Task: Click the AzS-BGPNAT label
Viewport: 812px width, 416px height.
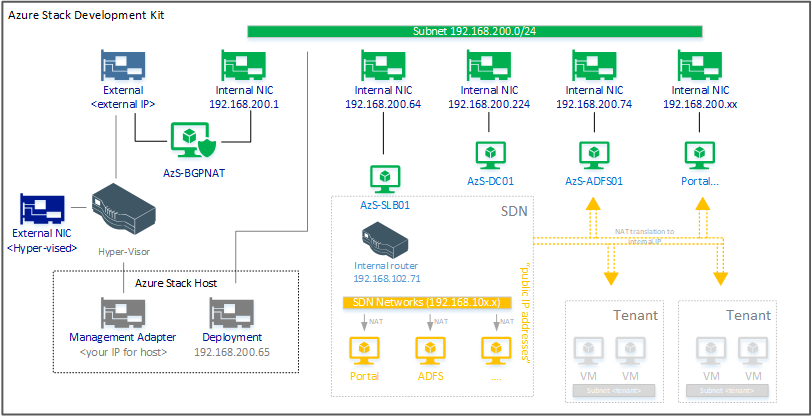Action: pyautogui.click(x=192, y=173)
